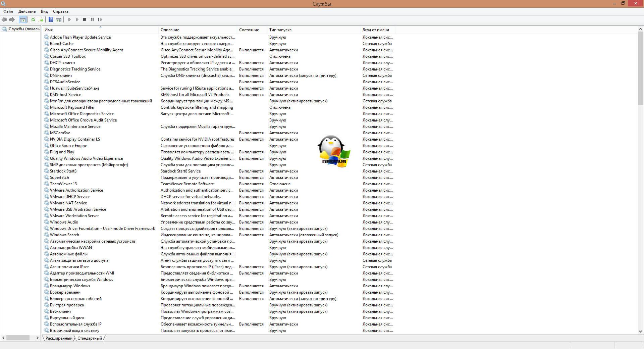644x349 pixels.
Task: Click the Forward arrow in toolbar
Action: click(x=12, y=19)
